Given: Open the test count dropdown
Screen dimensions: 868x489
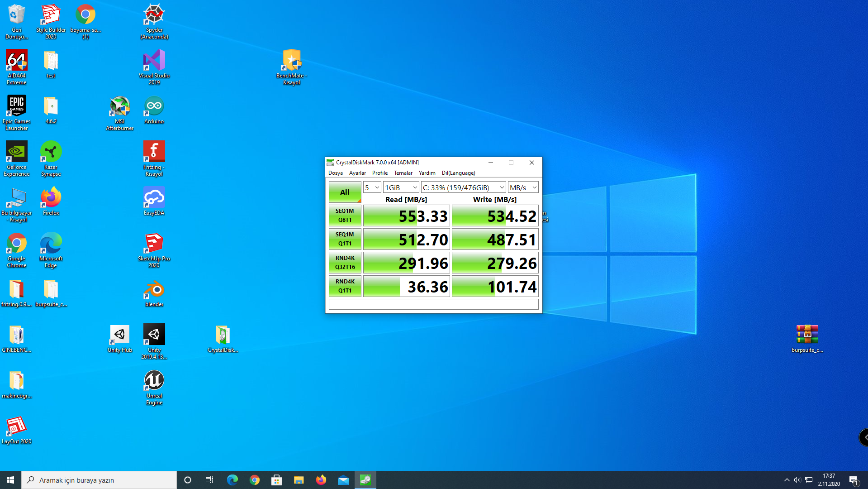Looking at the screenshot, I should 372,187.
